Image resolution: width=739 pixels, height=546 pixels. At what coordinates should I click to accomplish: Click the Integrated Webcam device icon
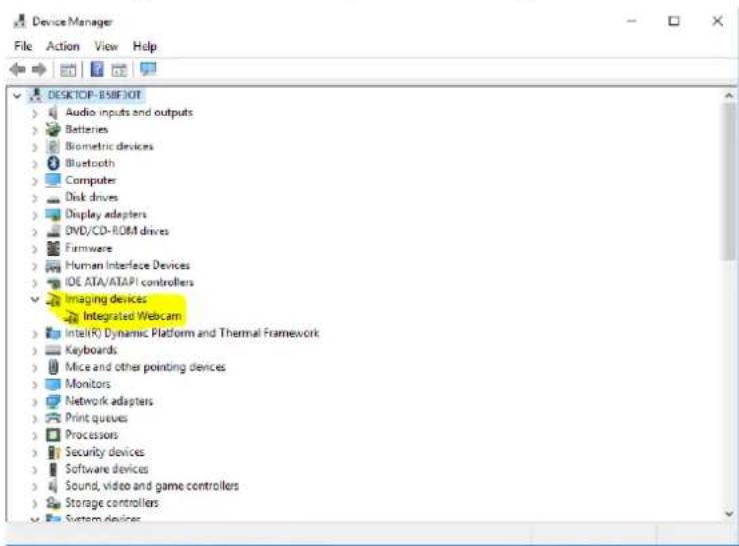point(72,316)
